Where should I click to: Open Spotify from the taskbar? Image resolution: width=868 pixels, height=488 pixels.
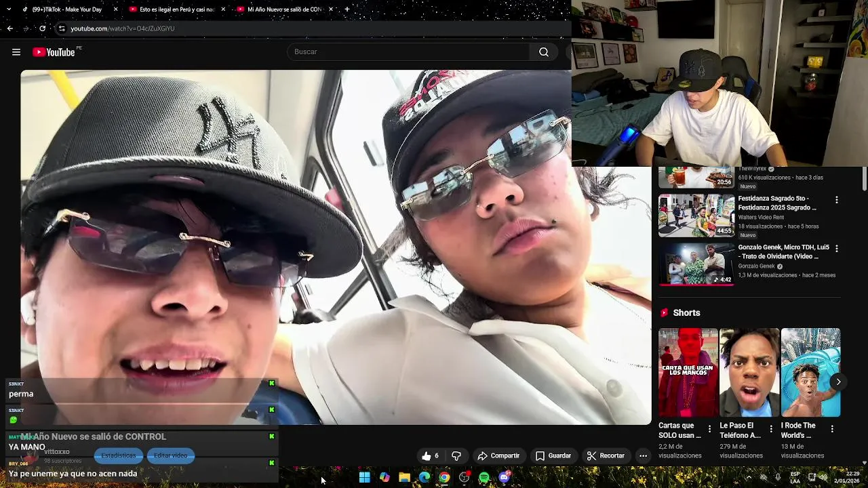pyautogui.click(x=484, y=477)
